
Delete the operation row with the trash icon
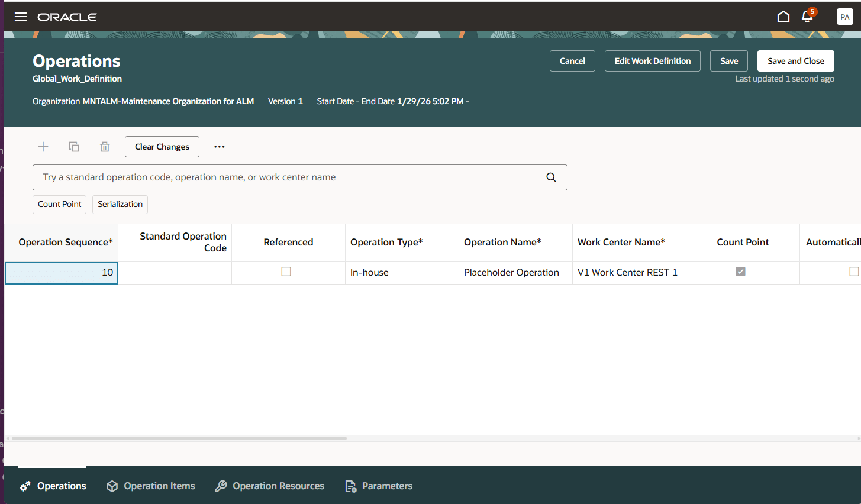tap(104, 146)
